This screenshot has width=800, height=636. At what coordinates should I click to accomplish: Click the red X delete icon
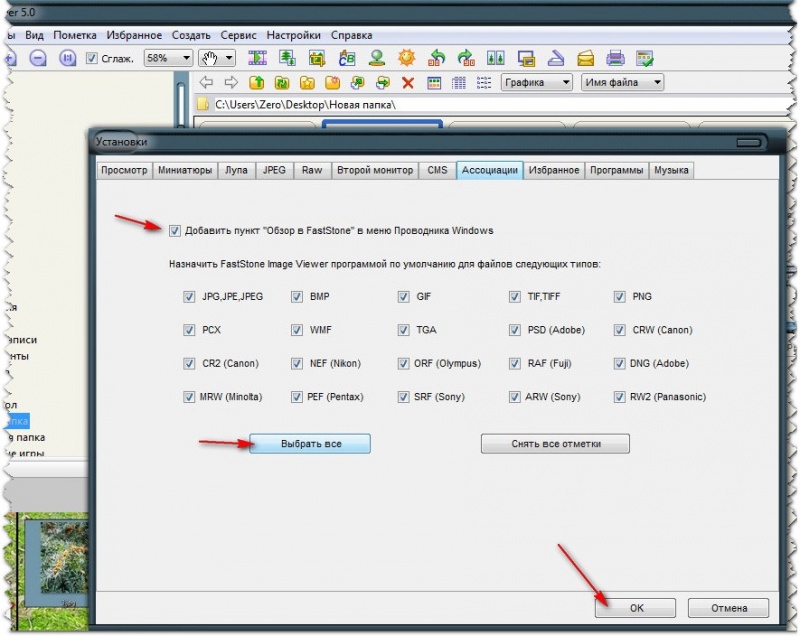pyautogui.click(x=408, y=82)
